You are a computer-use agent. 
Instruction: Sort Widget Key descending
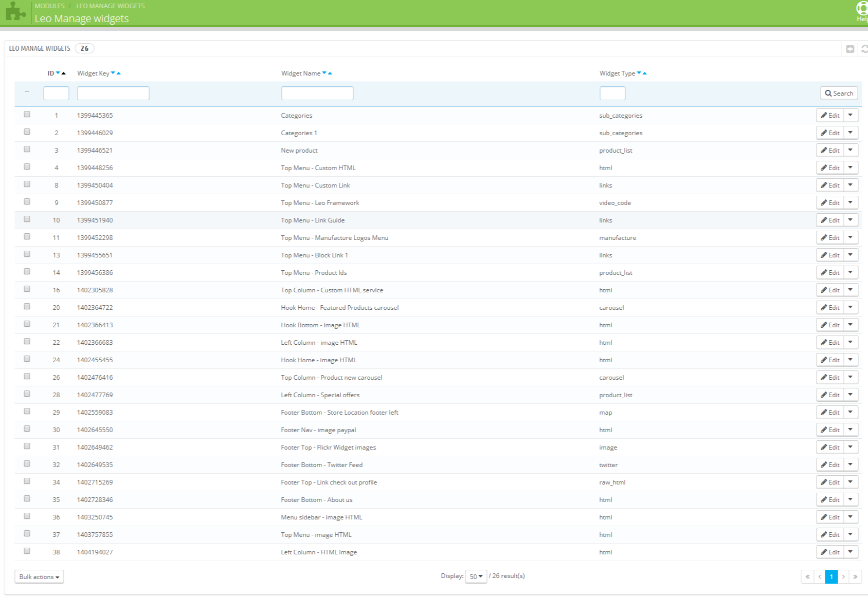pyautogui.click(x=113, y=73)
